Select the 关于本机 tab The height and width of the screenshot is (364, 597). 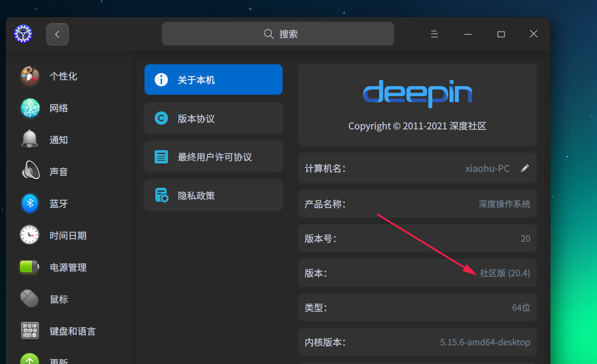pos(213,79)
